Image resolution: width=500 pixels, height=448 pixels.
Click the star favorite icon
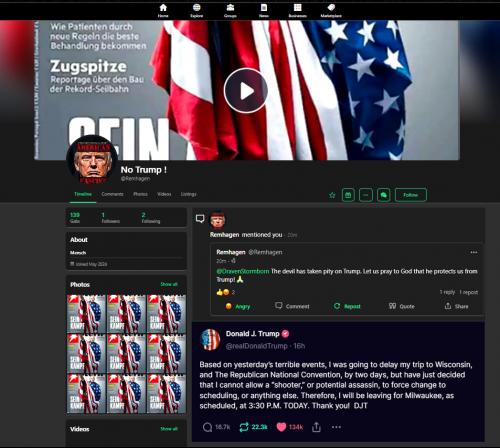point(332,195)
